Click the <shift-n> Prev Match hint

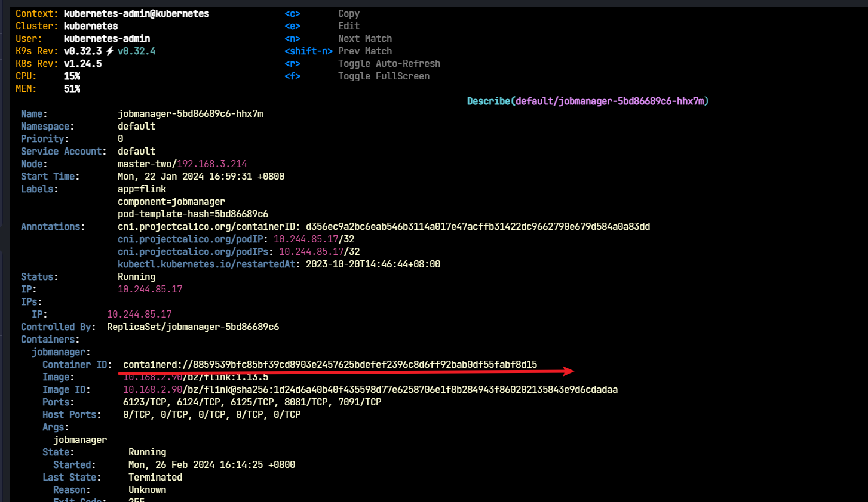[x=338, y=51]
